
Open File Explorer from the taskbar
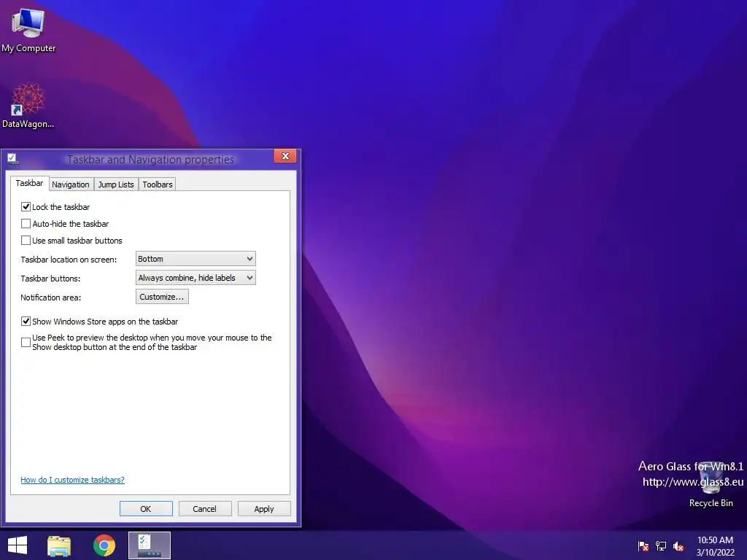coord(59,545)
